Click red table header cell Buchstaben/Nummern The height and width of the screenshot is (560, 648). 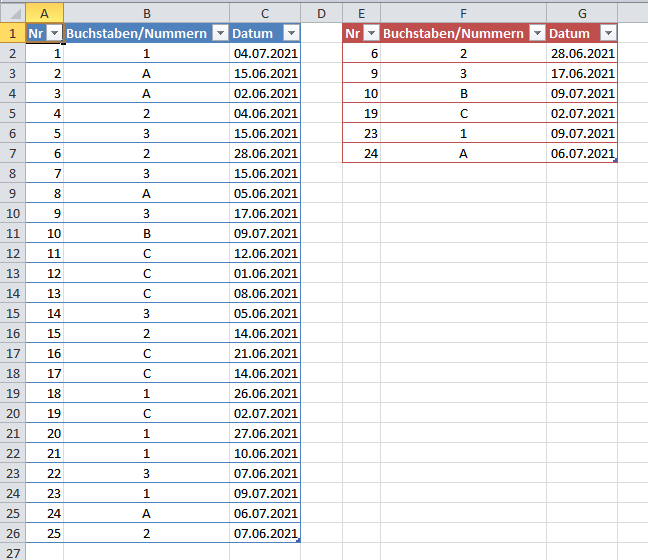(463, 33)
